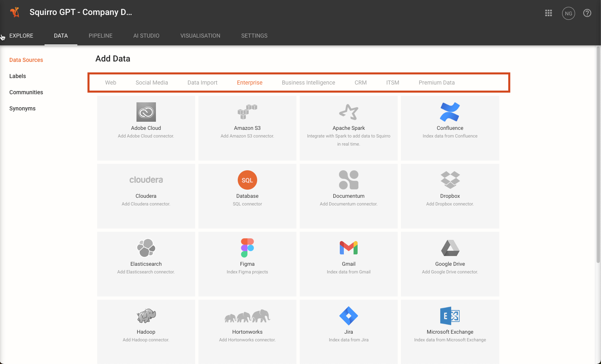Select the Hortonworks elephants icon
Screen dimensions: 601x364
click(x=247, y=316)
